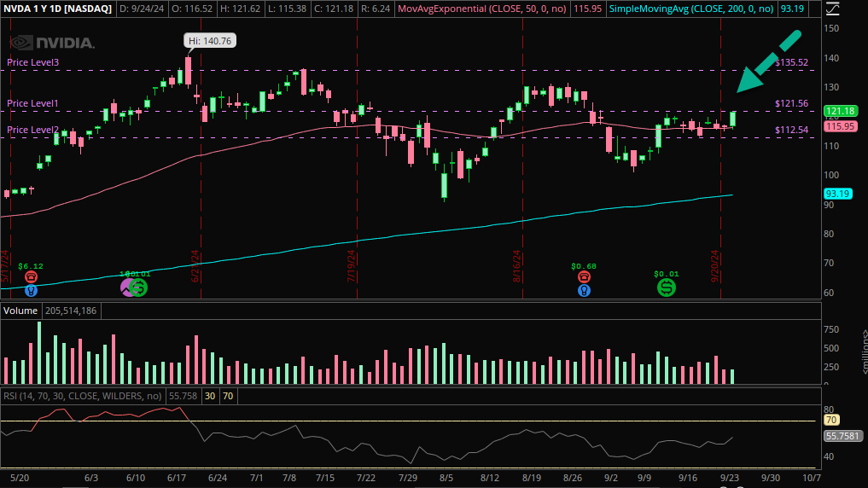Open the drawing tools icon in the top-right corner
868x488 pixels.
832,9
